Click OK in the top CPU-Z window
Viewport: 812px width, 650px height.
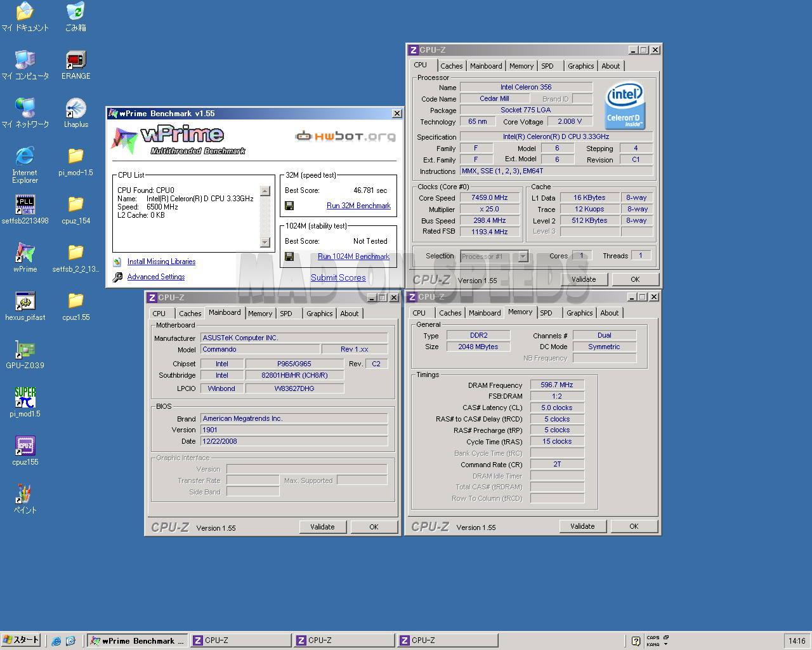point(635,279)
